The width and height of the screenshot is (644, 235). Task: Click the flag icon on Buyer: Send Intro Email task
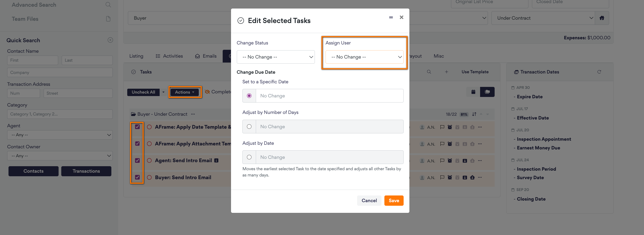(442, 177)
